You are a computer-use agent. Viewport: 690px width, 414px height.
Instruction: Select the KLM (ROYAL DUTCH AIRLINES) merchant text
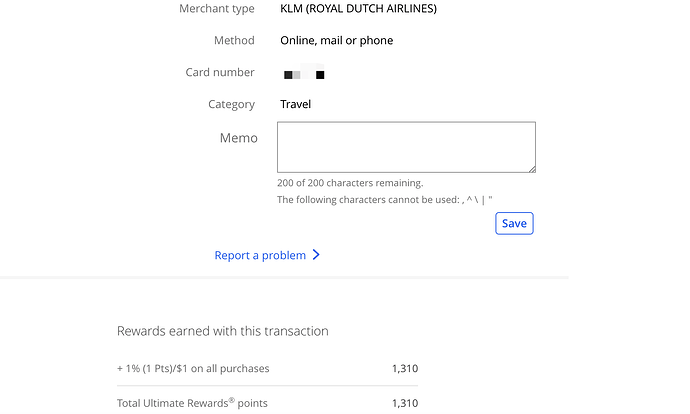pyautogui.click(x=358, y=9)
